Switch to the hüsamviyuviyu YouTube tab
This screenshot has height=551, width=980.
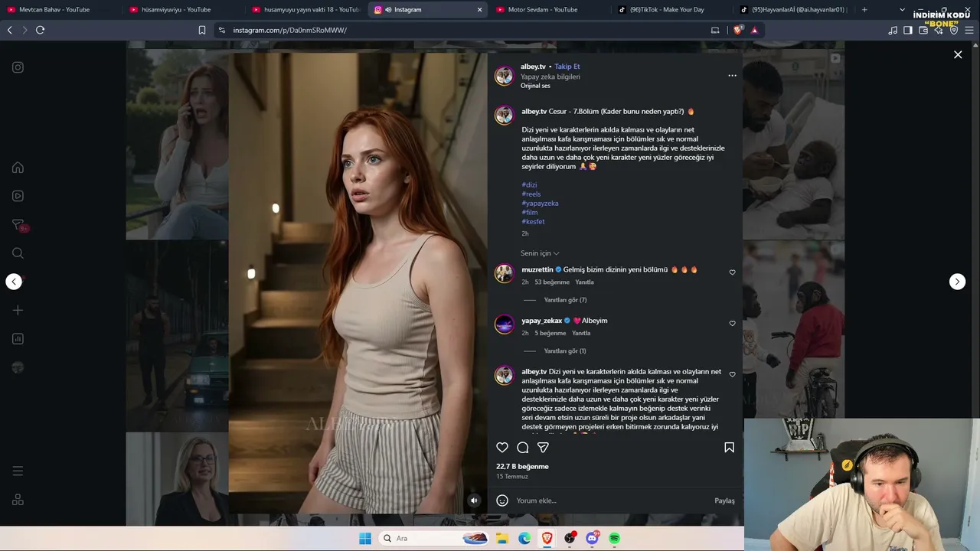[184, 10]
